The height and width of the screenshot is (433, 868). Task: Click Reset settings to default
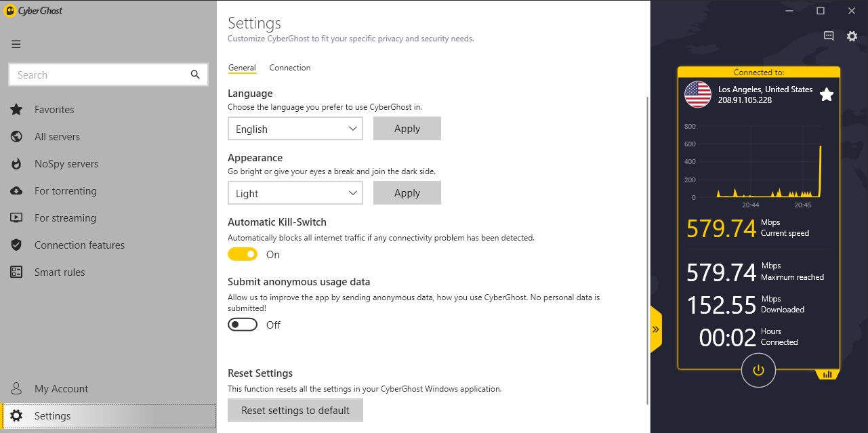click(x=295, y=411)
